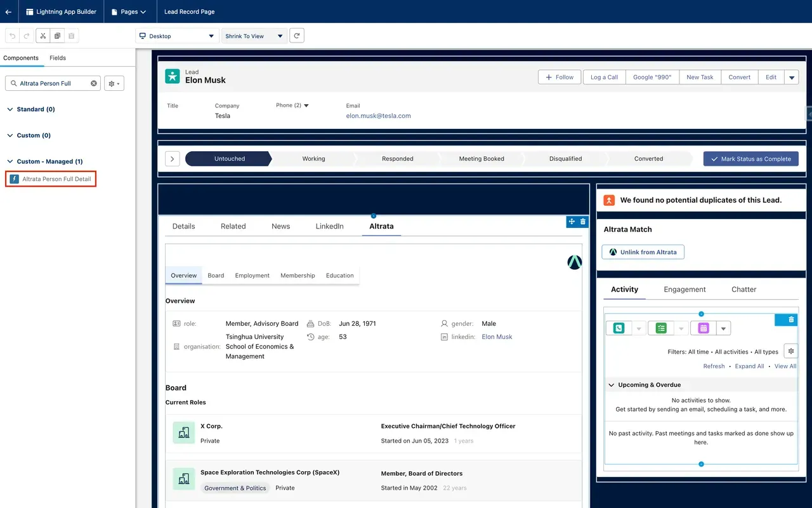The width and height of the screenshot is (812, 508).
Task: Select the Working status stage
Action: tap(313, 159)
